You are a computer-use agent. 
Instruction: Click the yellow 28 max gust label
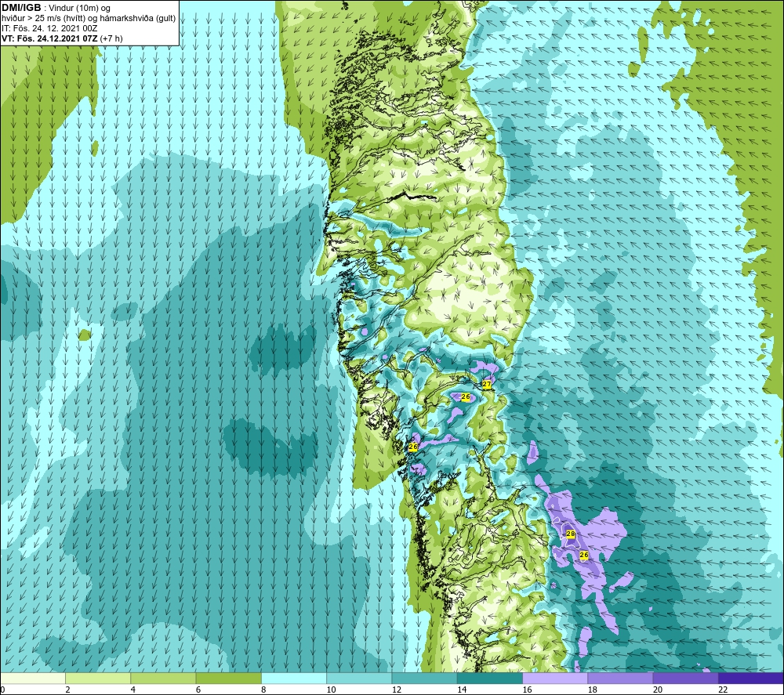tap(571, 534)
